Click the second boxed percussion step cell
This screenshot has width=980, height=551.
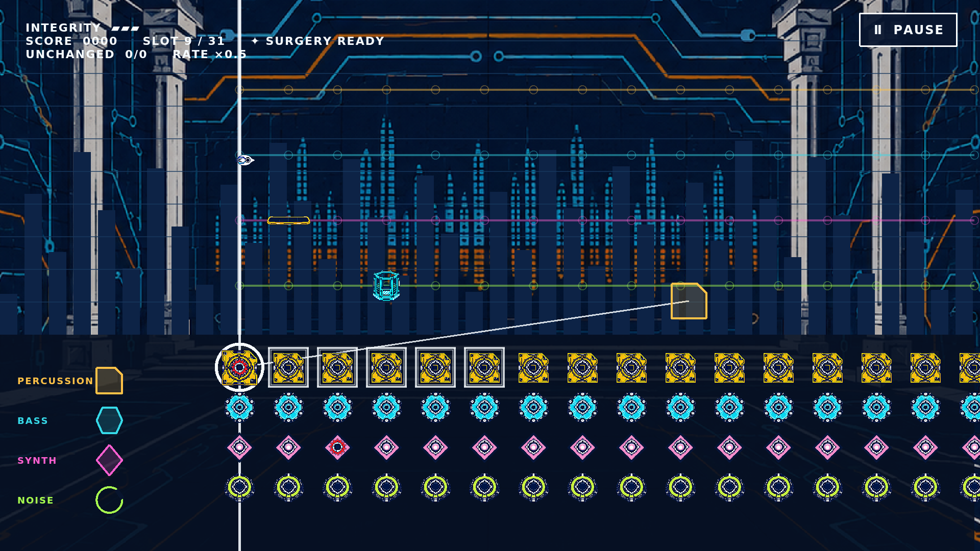pos(288,367)
